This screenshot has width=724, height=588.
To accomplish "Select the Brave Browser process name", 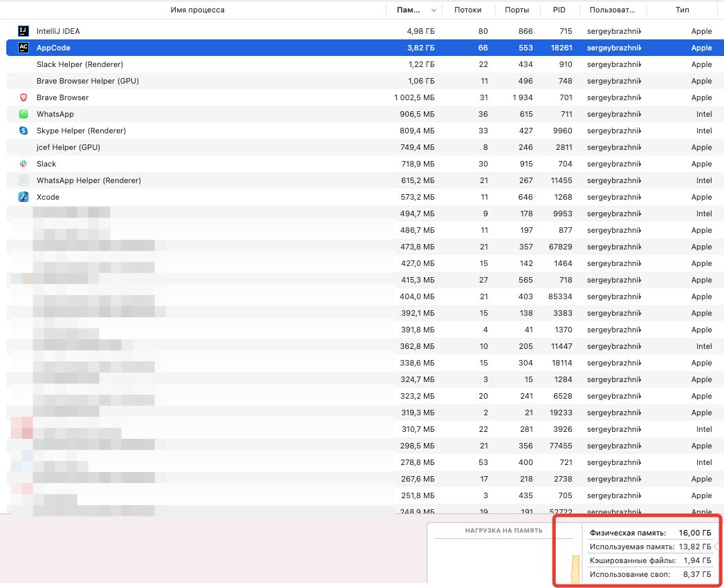I will click(62, 97).
